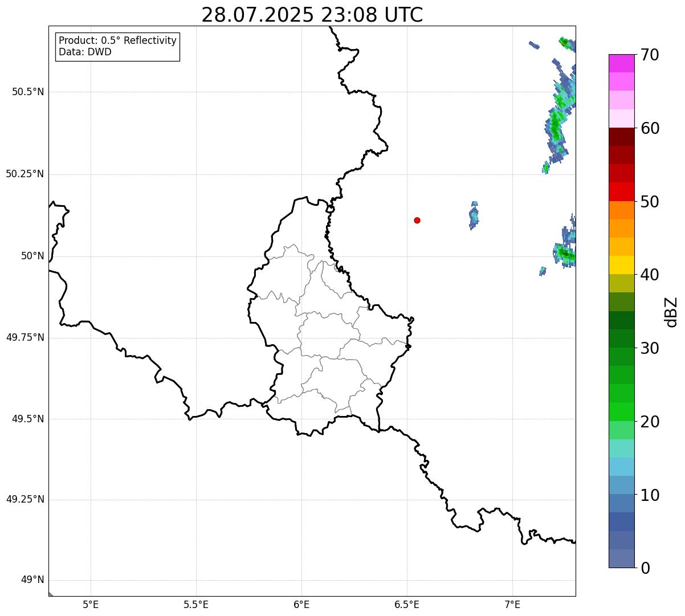Screen dimensions: 685x616
Task: Click the yellow 40 dBZ color band
Action: 622,265
